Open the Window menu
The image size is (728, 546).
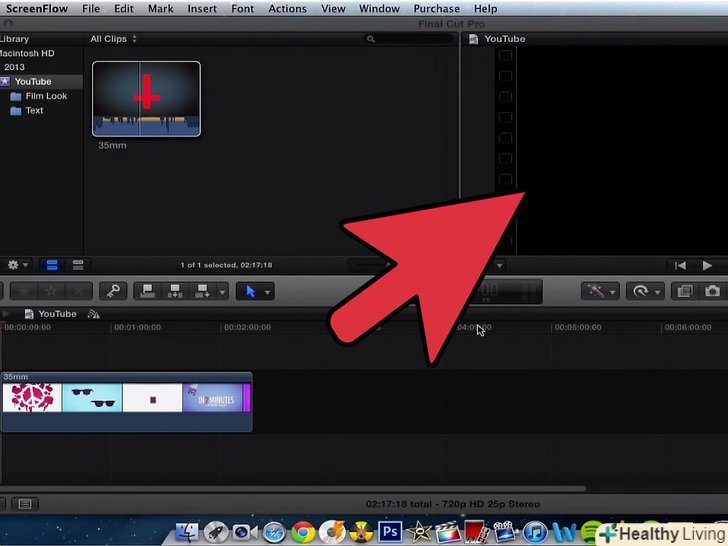[x=379, y=8]
